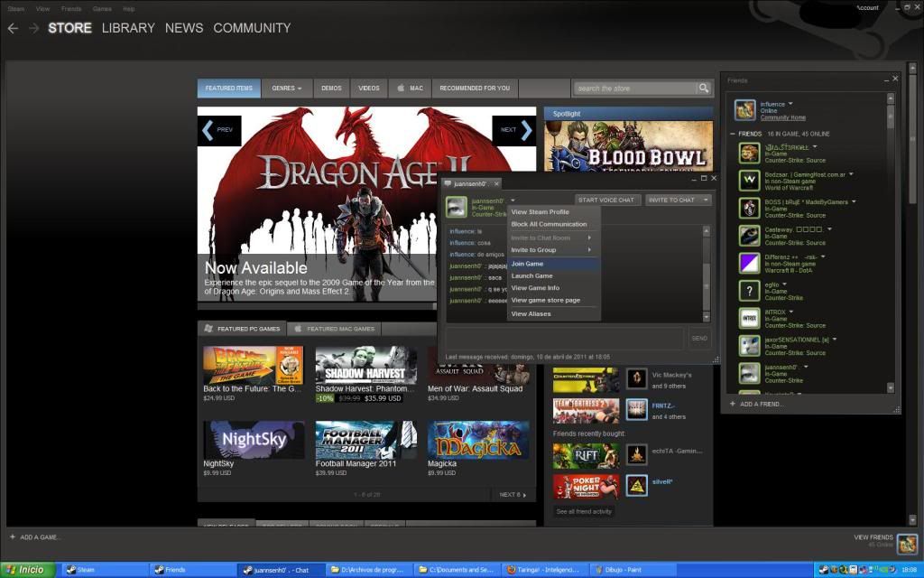Click the avatar beside View Friends
The image size is (924, 578).
tap(907, 543)
